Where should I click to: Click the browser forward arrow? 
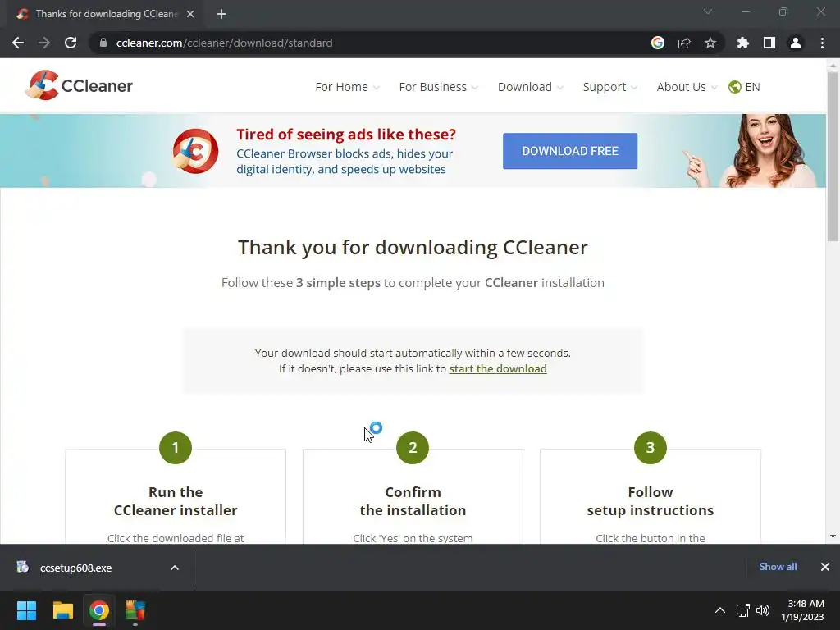tap(44, 43)
